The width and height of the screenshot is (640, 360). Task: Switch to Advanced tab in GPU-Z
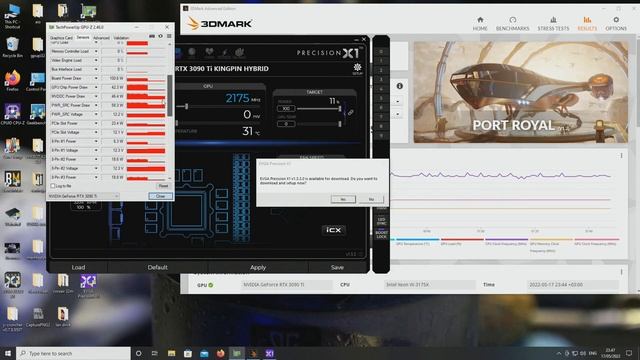[101, 38]
